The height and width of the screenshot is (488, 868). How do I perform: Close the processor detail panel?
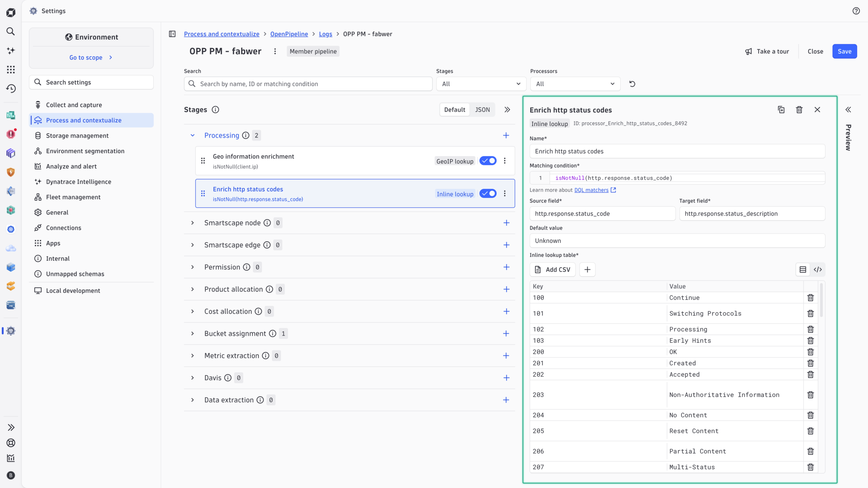tap(817, 109)
